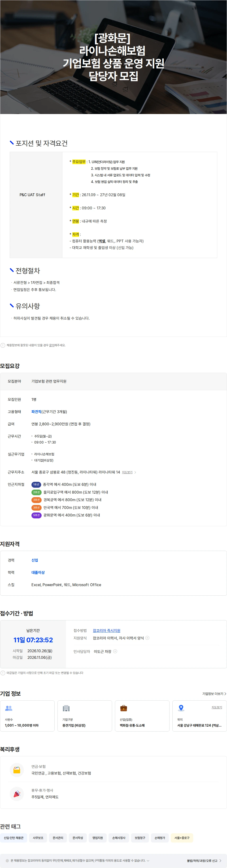Viewport: 227px width, 868px height.
Task: Open 기업정보 더보기
Action: click(x=214, y=694)
